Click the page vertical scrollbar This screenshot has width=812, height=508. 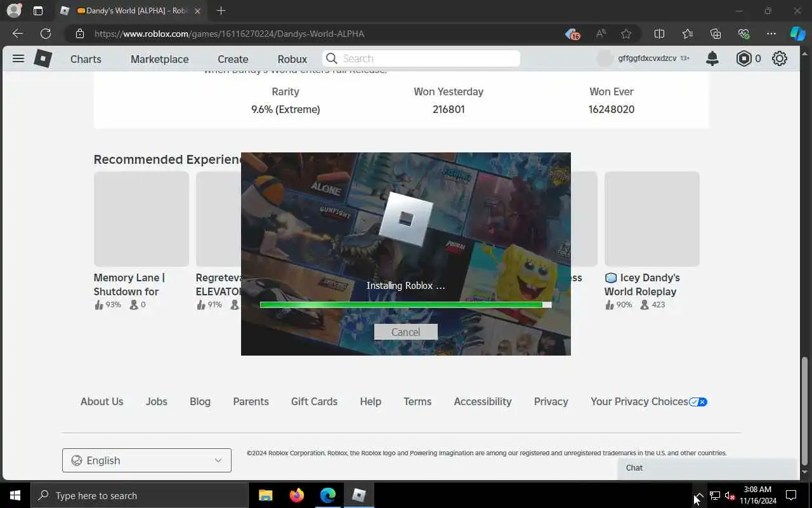coord(805,411)
